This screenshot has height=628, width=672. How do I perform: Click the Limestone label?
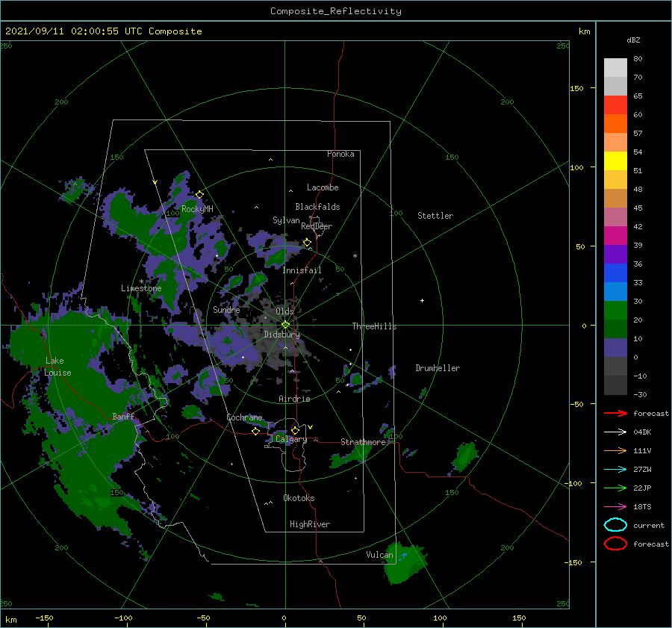pyautogui.click(x=141, y=288)
